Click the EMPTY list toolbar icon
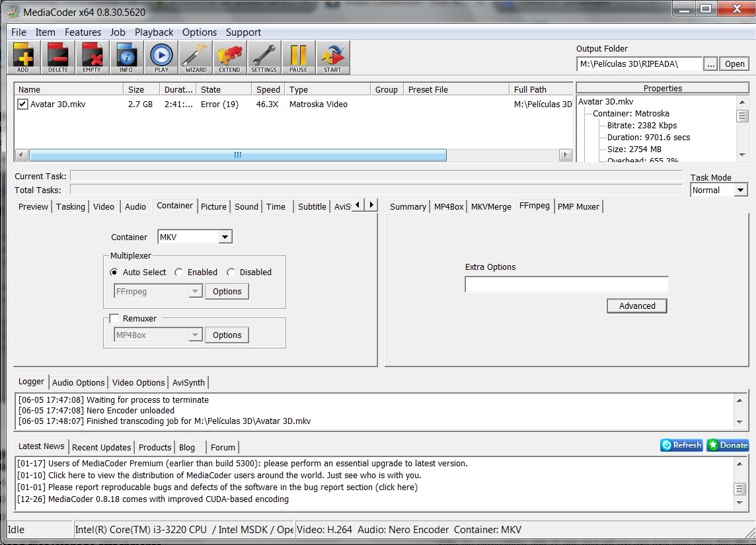 [92, 58]
